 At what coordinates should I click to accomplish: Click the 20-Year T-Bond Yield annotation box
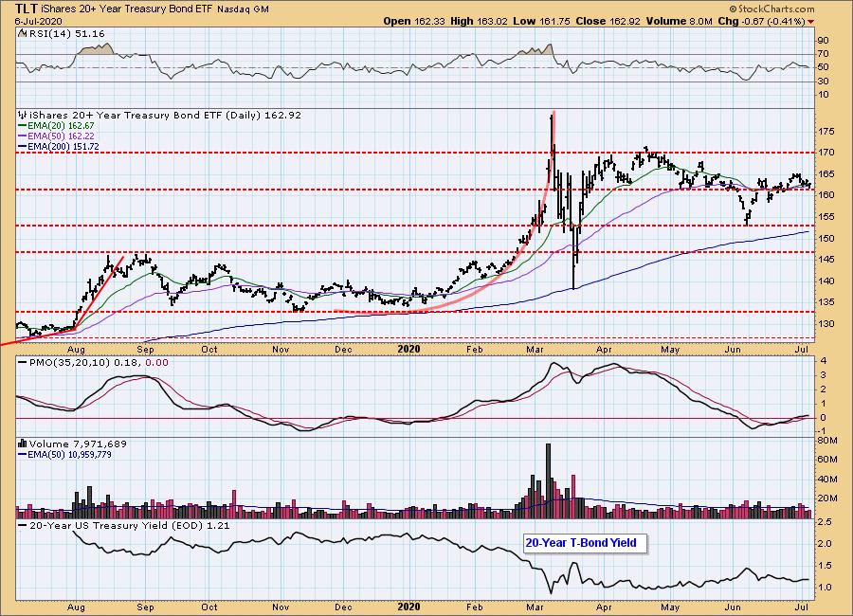[586, 543]
